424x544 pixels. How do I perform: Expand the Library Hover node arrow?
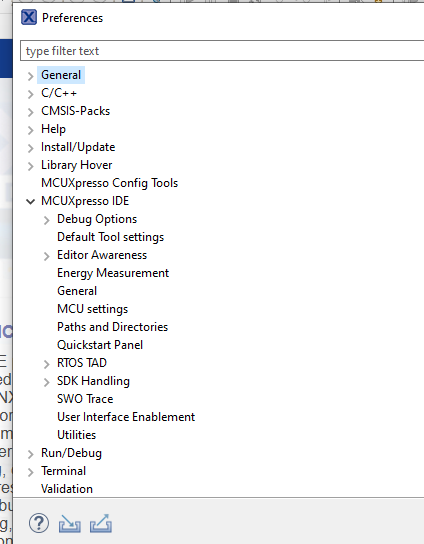tap(31, 166)
